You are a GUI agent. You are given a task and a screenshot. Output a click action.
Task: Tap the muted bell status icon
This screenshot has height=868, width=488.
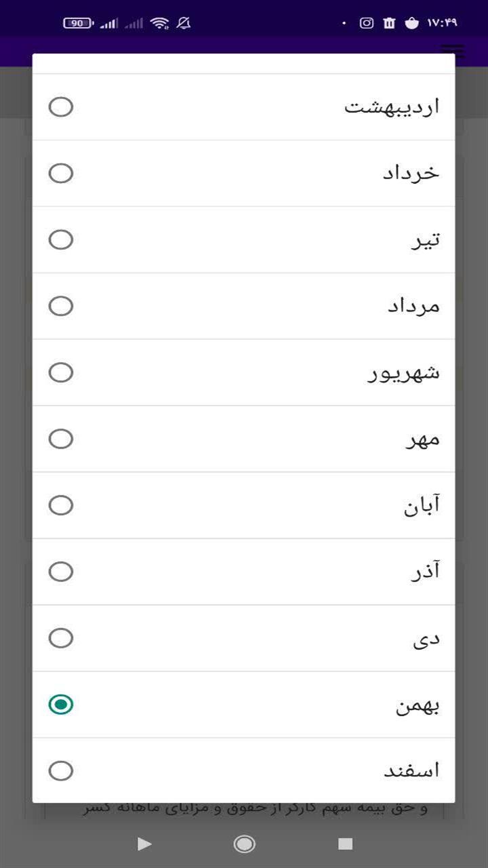coord(184,23)
